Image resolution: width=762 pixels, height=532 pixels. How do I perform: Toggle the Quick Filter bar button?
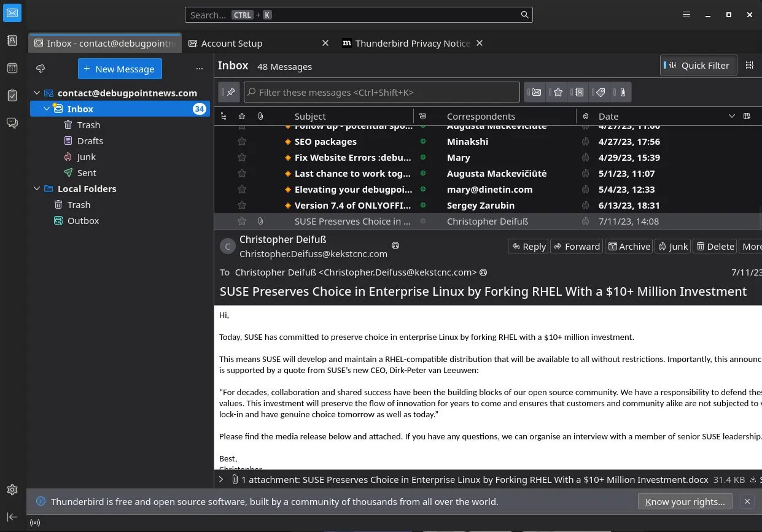click(699, 66)
